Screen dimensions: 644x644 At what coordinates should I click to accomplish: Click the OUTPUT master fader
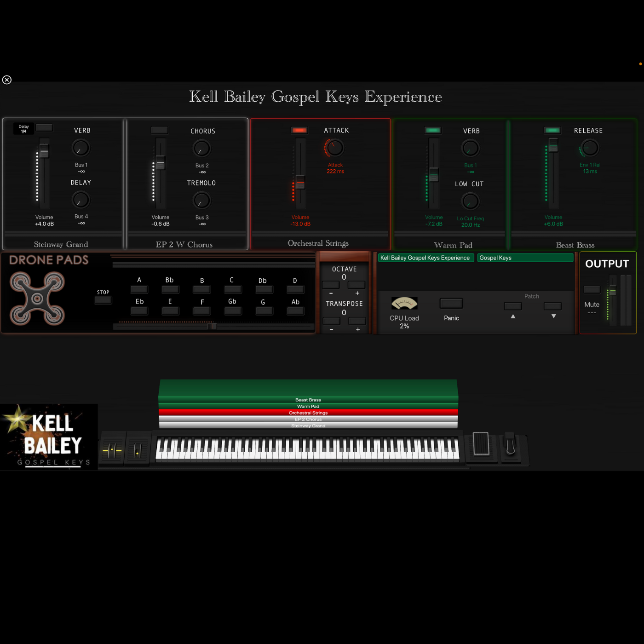(x=613, y=291)
